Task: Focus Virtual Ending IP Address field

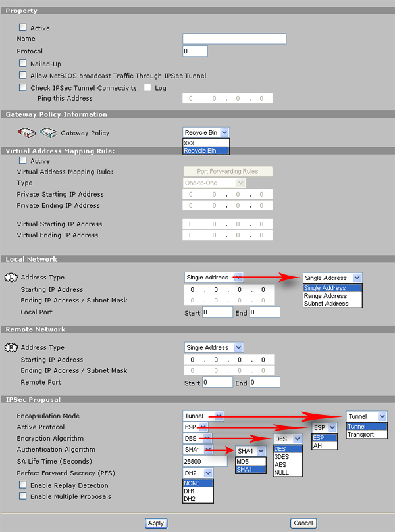Action: pos(228,235)
